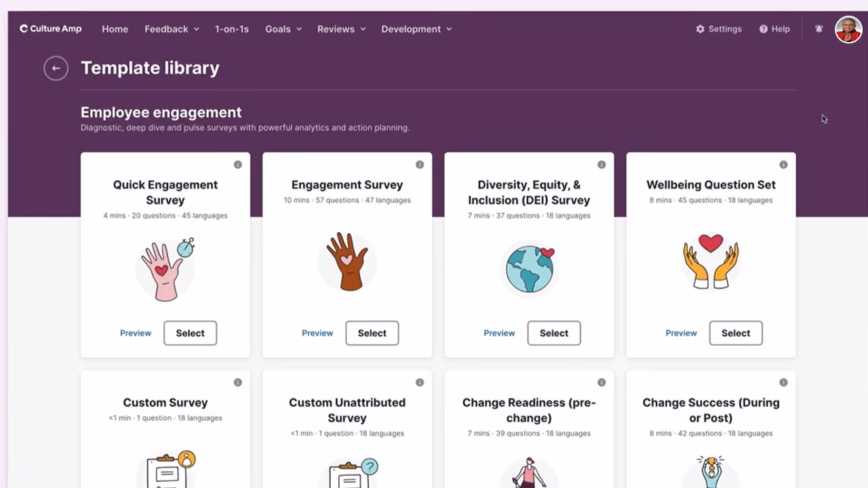Show info for Quick Engagement Survey

[238, 165]
